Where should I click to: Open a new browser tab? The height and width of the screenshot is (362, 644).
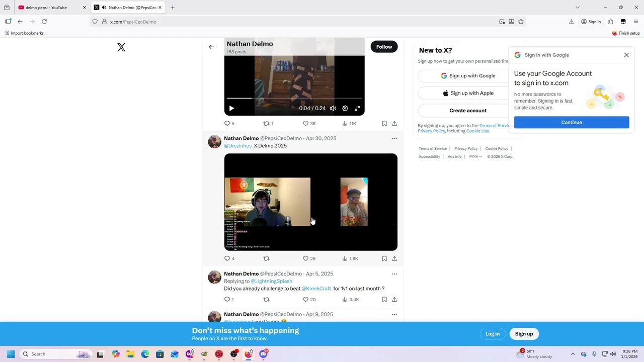click(x=173, y=8)
